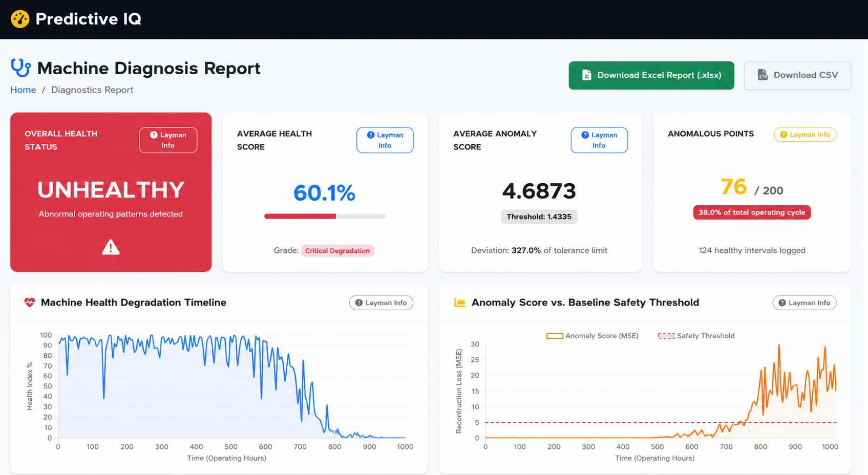Click the 76 anomalous points count
Viewport: 868px width, 475px height.
click(733, 187)
